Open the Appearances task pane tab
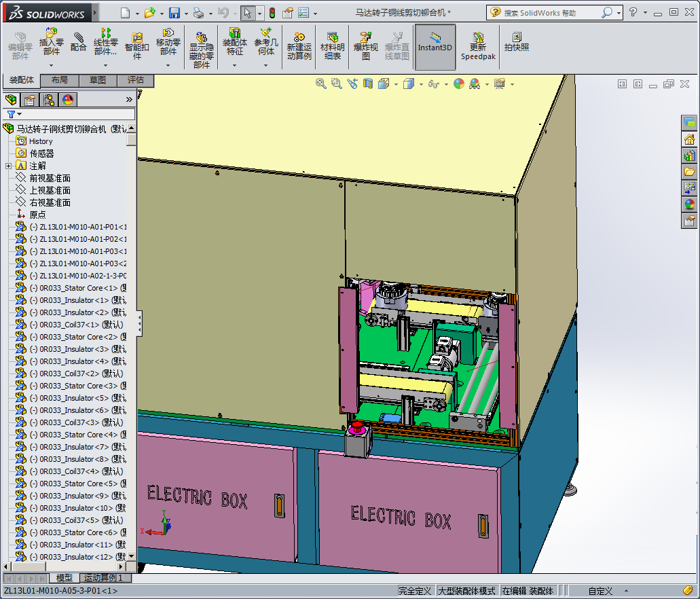This screenshot has height=599, width=700. point(689,203)
